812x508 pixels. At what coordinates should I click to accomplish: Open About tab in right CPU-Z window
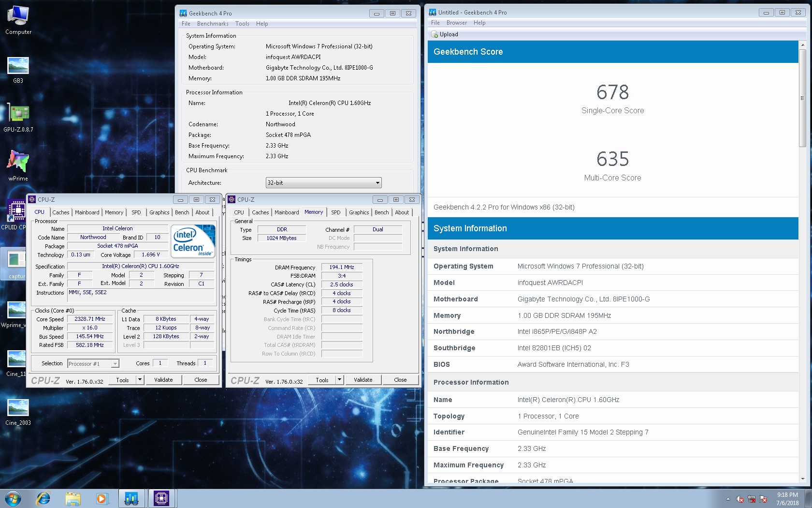click(x=402, y=212)
